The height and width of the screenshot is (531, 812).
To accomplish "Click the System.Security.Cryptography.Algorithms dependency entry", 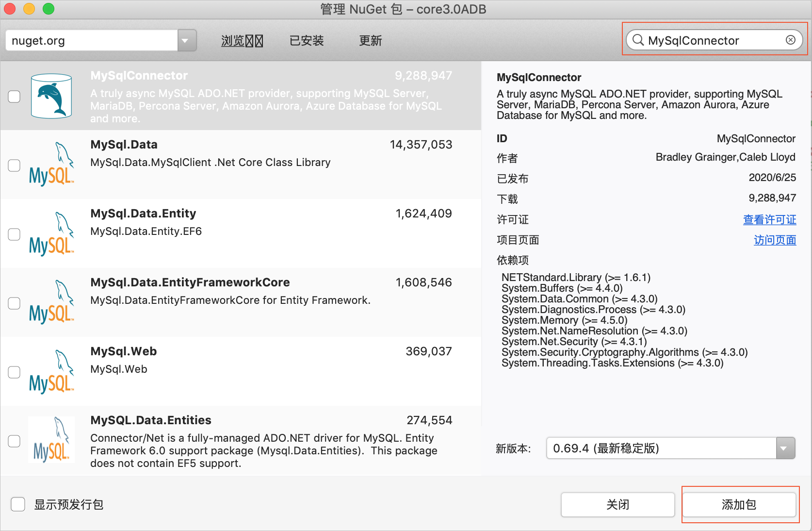I will [x=625, y=352].
